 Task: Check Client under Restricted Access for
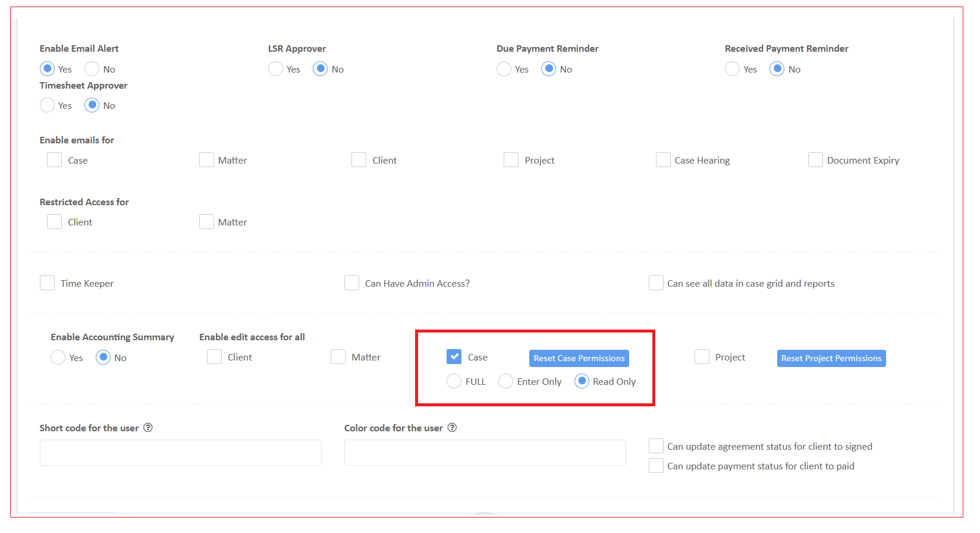point(55,222)
